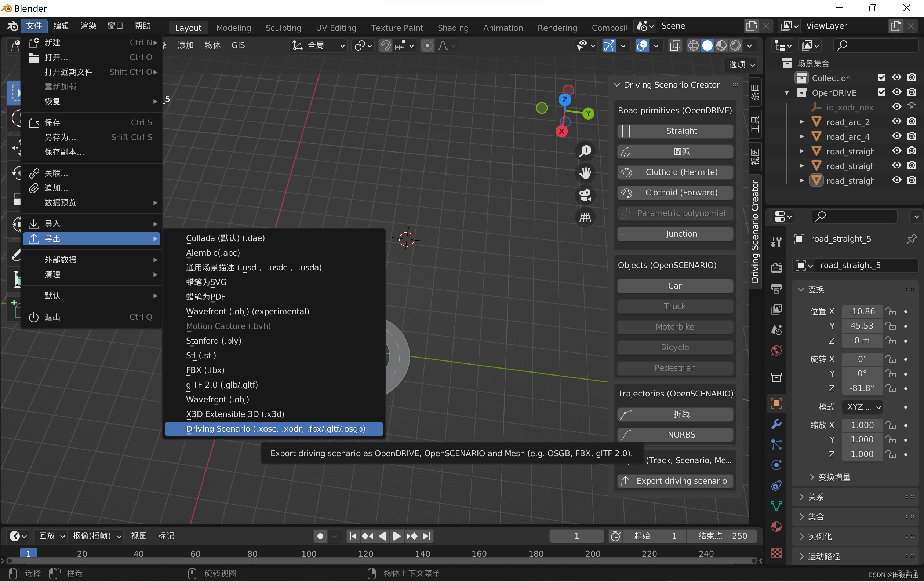Screen dimensions: 924x582
Task: Expand the 运动路径 panel
Action: point(801,556)
